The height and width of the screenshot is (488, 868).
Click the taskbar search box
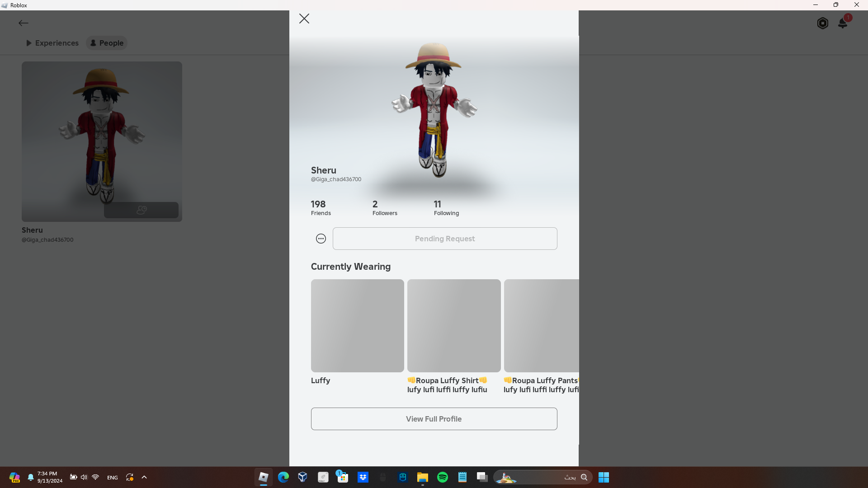click(543, 477)
